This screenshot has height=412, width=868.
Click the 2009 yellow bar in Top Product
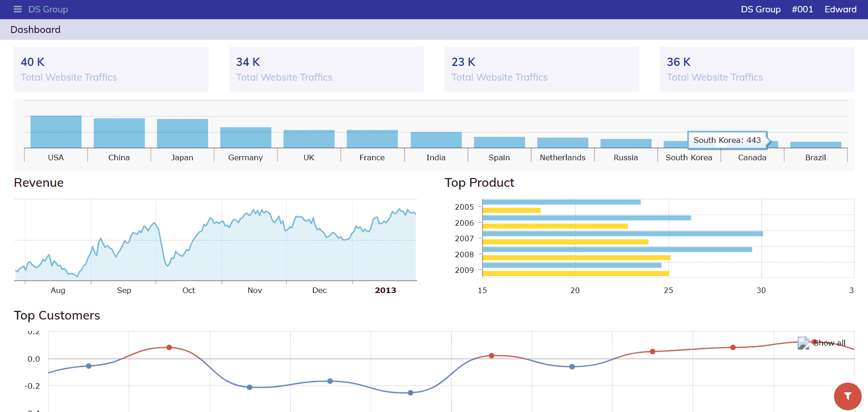pyautogui.click(x=576, y=273)
